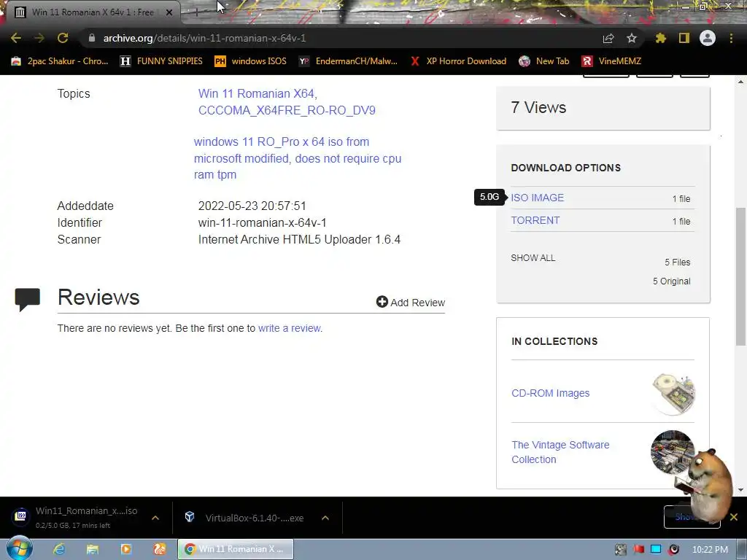747x560 pixels.
Task: Click the Reviews speech bubble icon
Action: (27, 300)
